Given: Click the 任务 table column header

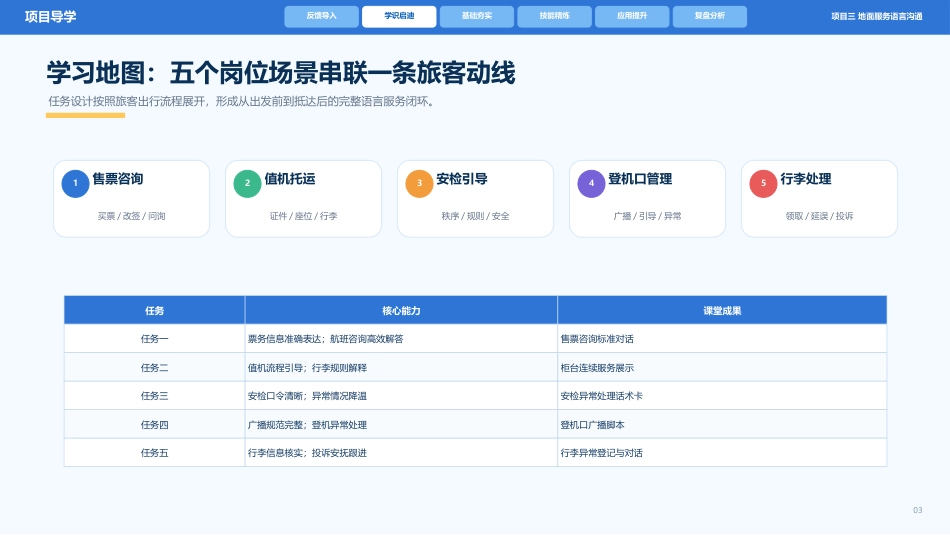Looking at the screenshot, I should (154, 310).
